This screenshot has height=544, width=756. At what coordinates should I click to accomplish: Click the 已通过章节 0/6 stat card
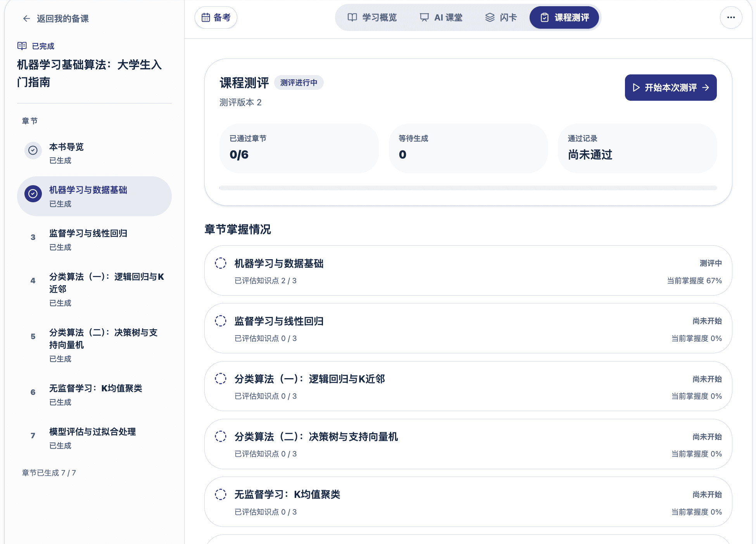[299, 148]
